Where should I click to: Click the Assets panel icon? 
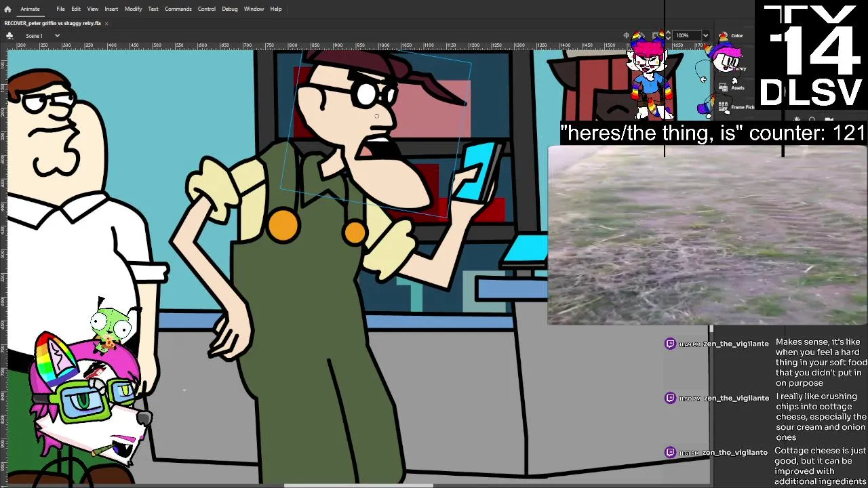coord(724,87)
